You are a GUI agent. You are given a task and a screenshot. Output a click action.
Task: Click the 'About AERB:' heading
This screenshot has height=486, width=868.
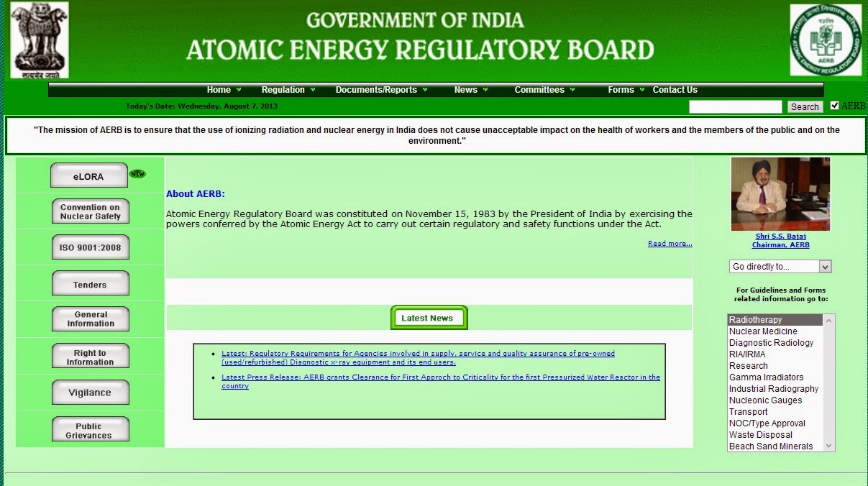pos(196,193)
